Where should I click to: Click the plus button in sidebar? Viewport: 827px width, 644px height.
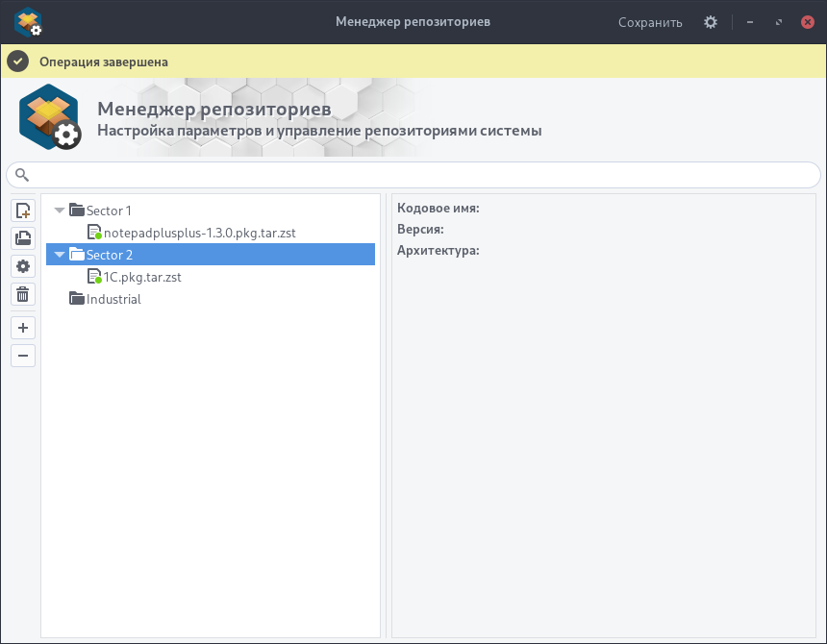[23, 328]
